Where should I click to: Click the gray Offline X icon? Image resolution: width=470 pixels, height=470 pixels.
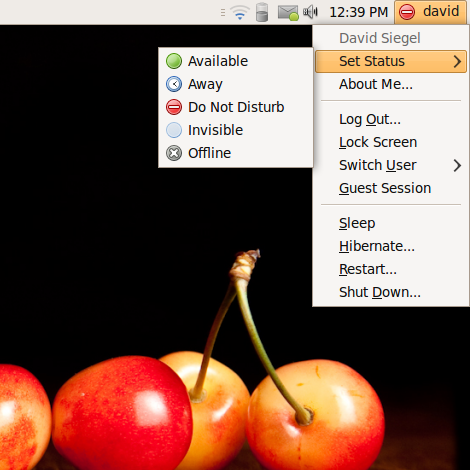[174, 153]
